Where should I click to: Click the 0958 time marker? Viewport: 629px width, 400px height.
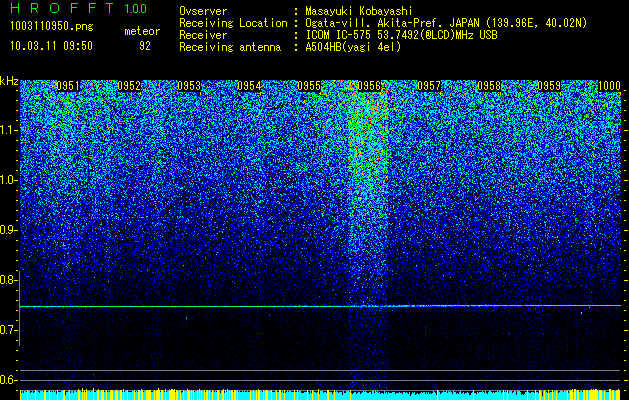489,86
